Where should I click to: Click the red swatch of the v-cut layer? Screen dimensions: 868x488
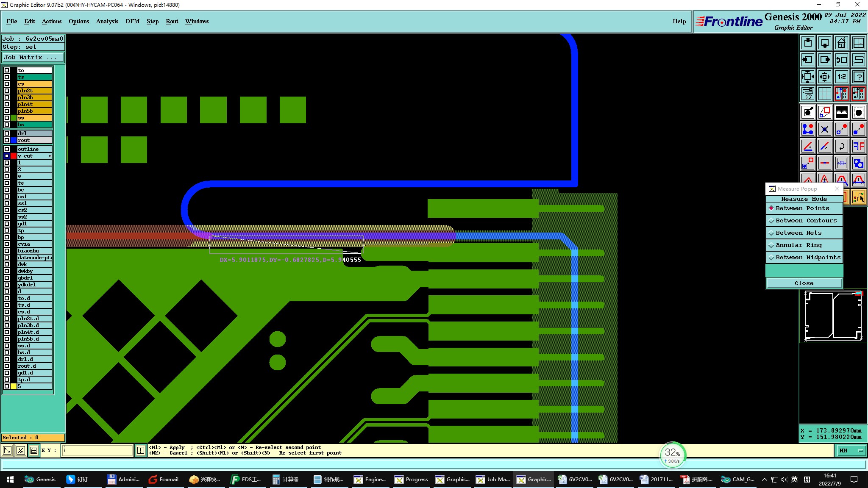(x=14, y=156)
